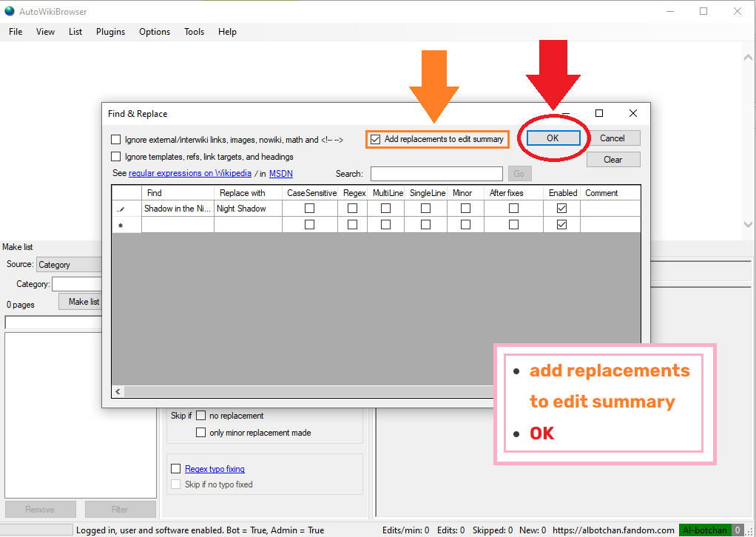The image size is (756, 537).
Task: Click the AutoWikiBrowser globe icon
Action: pos(10,10)
